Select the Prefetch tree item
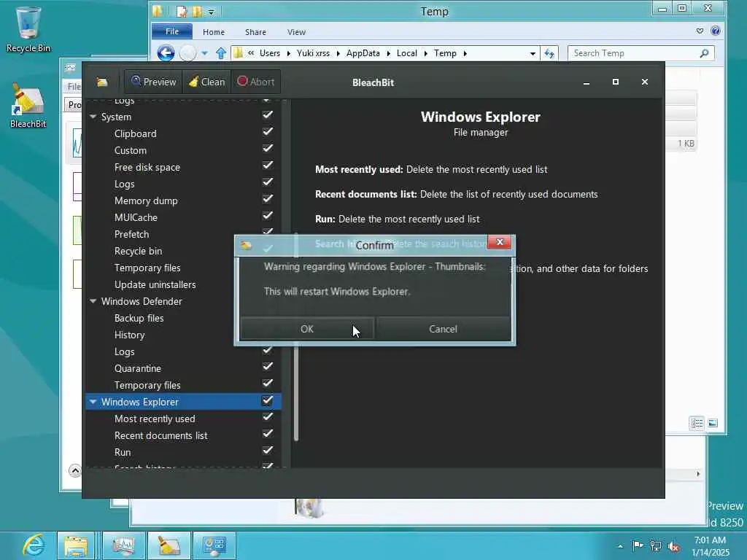 coord(131,234)
